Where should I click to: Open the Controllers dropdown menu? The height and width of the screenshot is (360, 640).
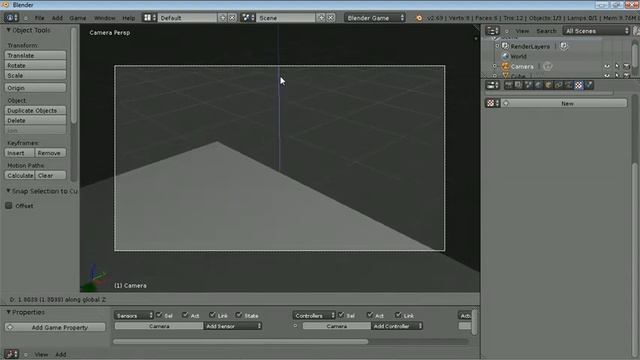(314, 315)
